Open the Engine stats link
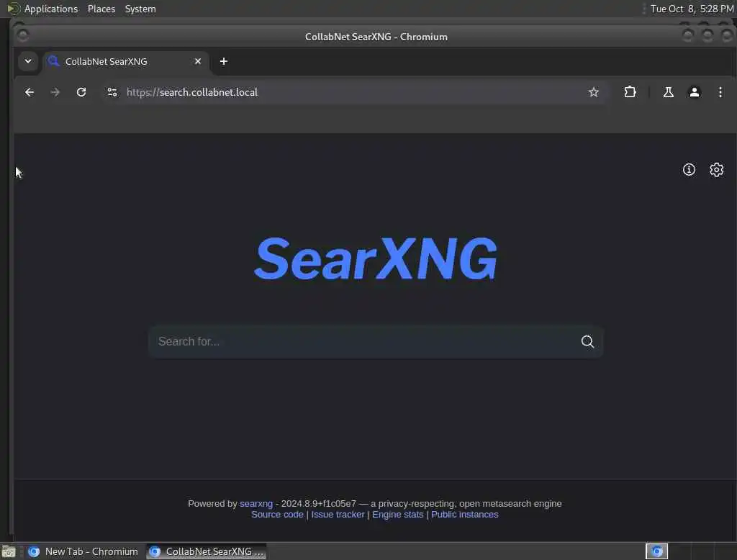 tap(397, 515)
